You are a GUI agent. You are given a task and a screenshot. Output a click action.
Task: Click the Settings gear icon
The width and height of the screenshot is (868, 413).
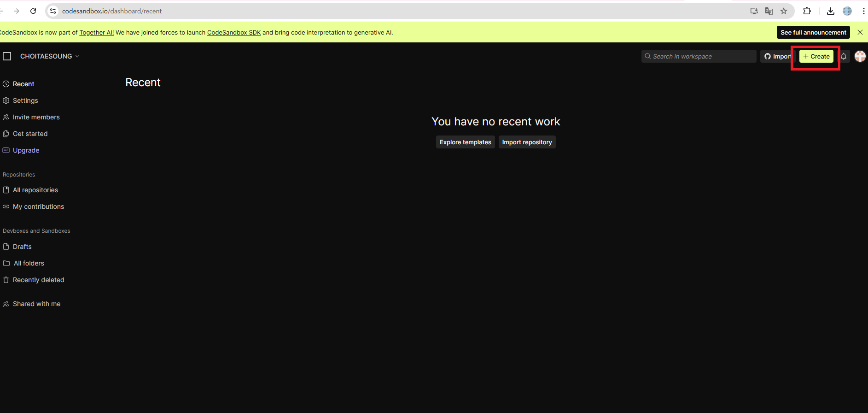tap(6, 100)
